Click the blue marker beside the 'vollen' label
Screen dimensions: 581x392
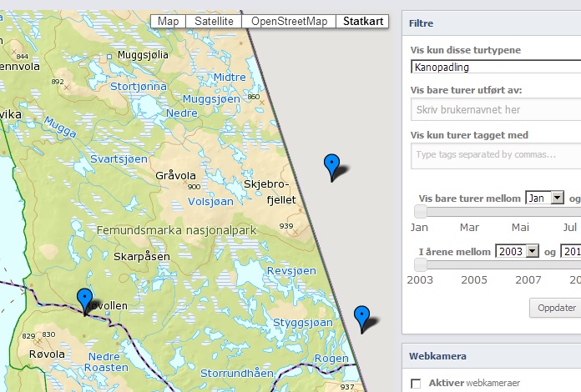tap(84, 300)
